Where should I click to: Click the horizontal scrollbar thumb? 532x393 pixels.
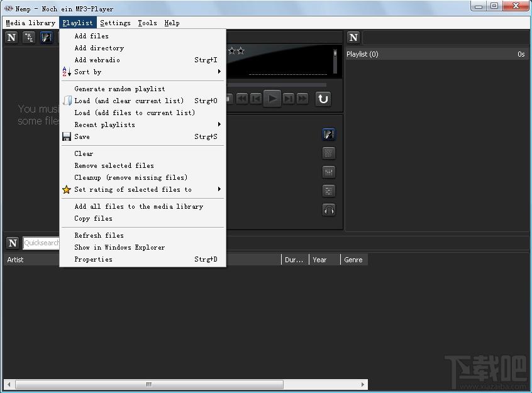(x=149, y=384)
